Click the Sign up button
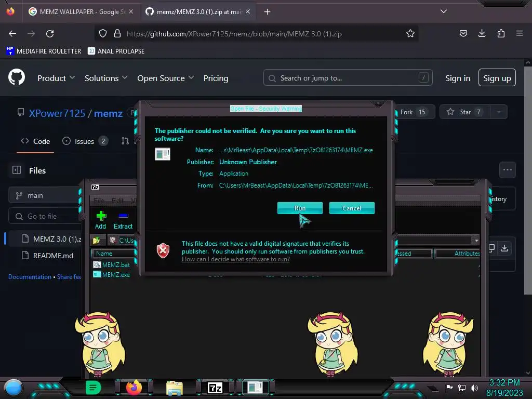Viewport: 532px width, 399px height. point(497,78)
